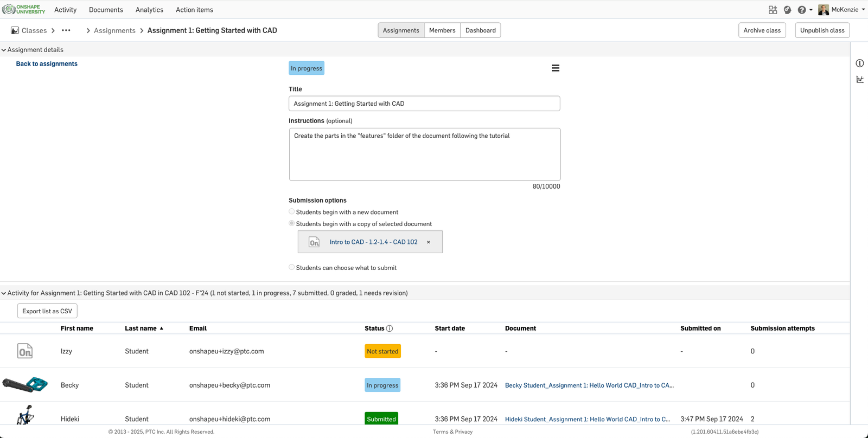Select Students begin with a new document
Screen dimensions: 868x438
point(292,212)
